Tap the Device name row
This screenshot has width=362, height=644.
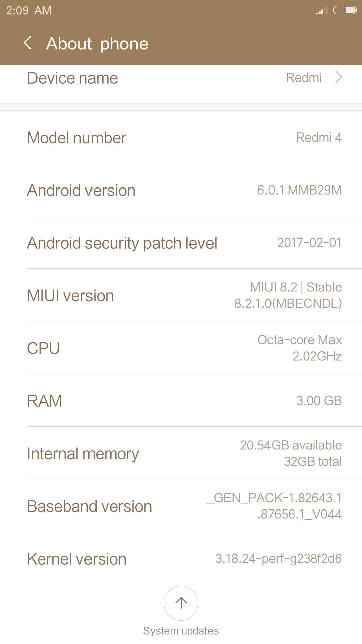pyautogui.click(x=181, y=78)
